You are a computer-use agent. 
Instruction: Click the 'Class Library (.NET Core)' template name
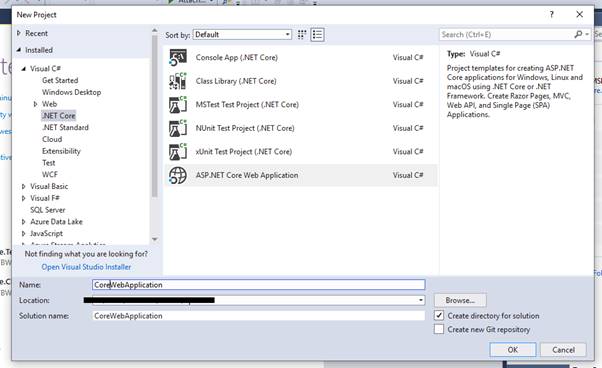(x=236, y=81)
